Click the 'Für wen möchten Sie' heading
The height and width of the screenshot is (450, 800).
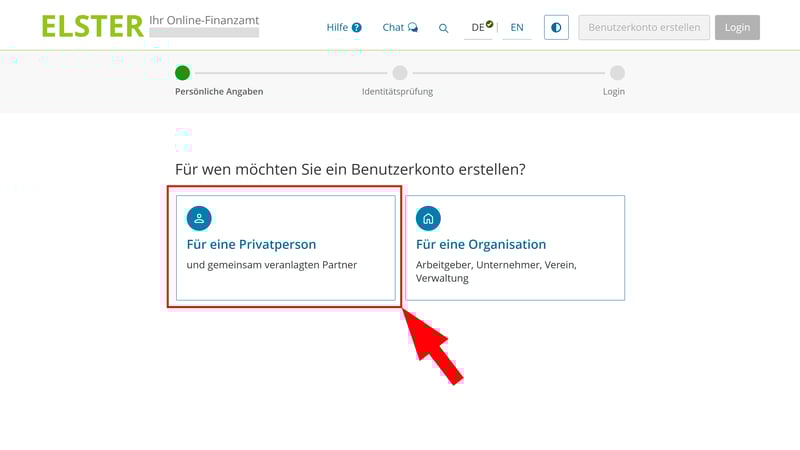click(350, 169)
